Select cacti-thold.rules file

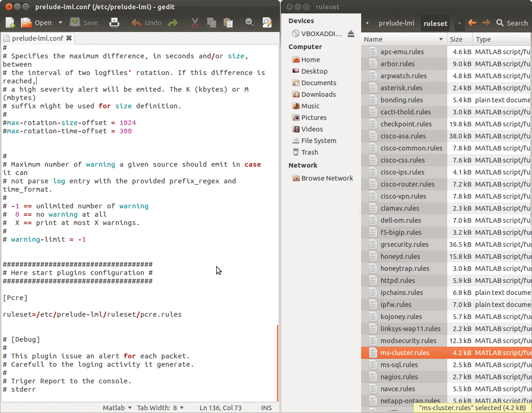(x=446, y=112)
